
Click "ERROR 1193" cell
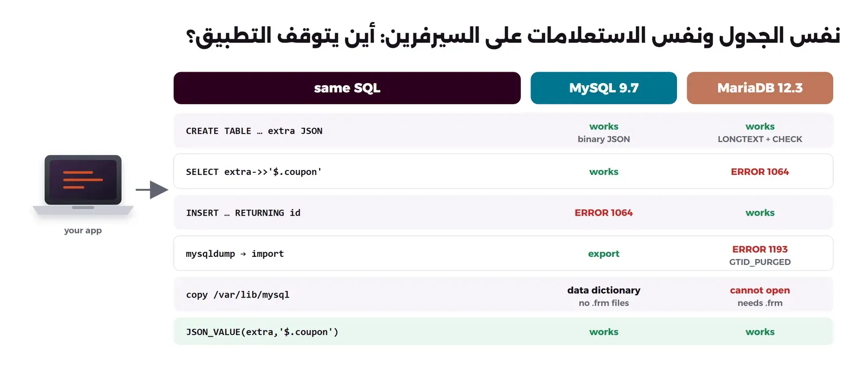point(760,249)
